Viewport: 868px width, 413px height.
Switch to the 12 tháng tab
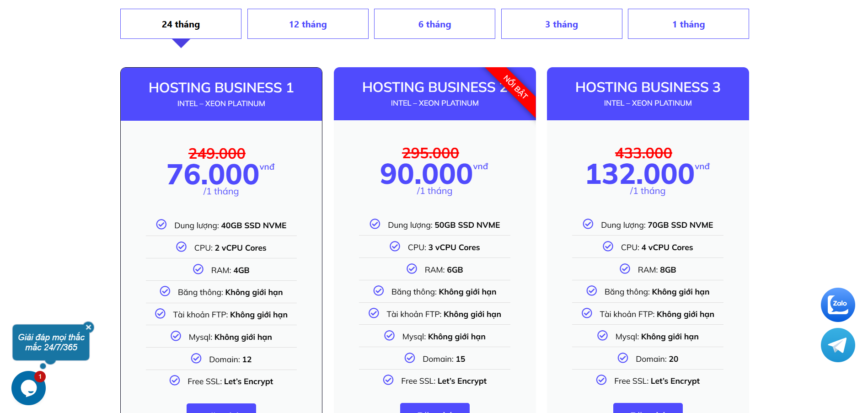point(308,24)
